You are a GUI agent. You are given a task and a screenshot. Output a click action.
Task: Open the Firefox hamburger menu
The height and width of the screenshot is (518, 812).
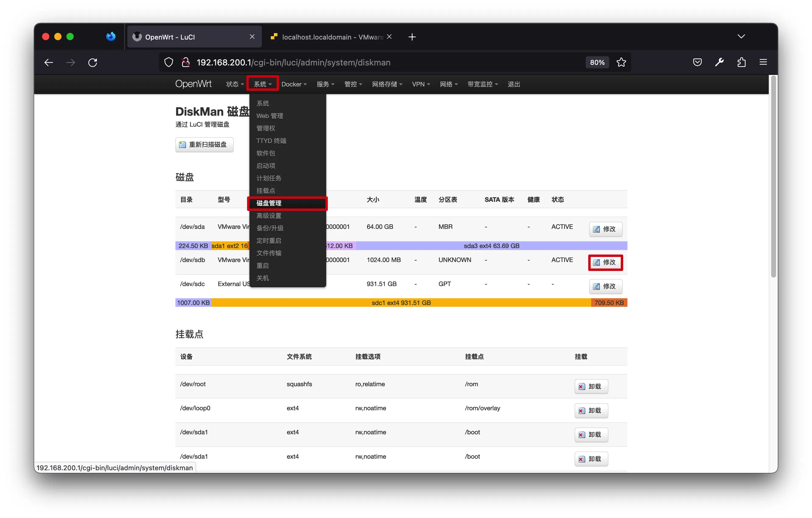click(x=763, y=62)
